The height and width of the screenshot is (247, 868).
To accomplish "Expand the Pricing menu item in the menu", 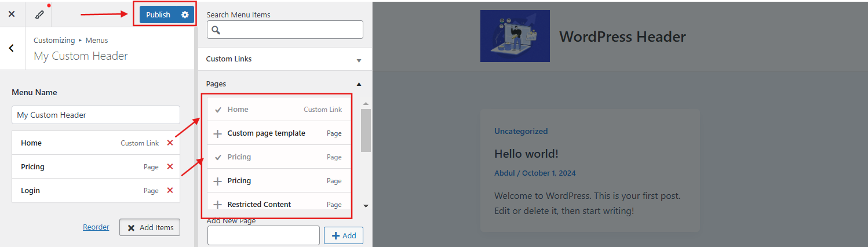I will coord(96,166).
